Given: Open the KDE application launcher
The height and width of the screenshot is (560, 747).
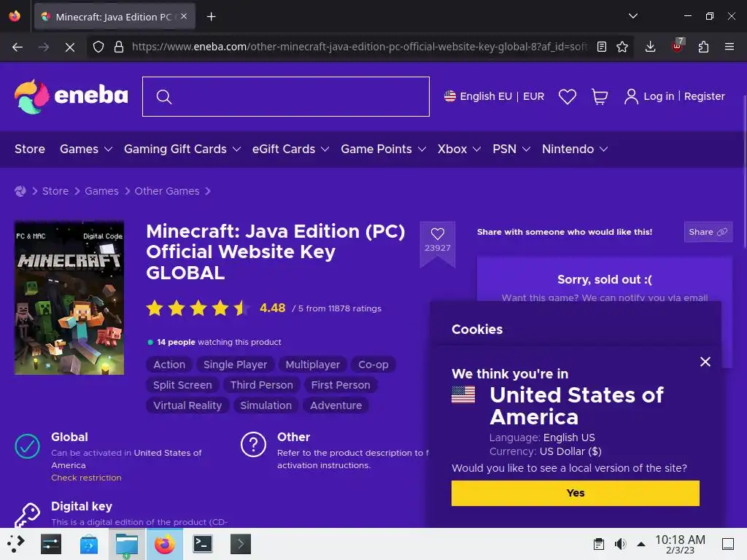Looking at the screenshot, I should pyautogui.click(x=16, y=543).
